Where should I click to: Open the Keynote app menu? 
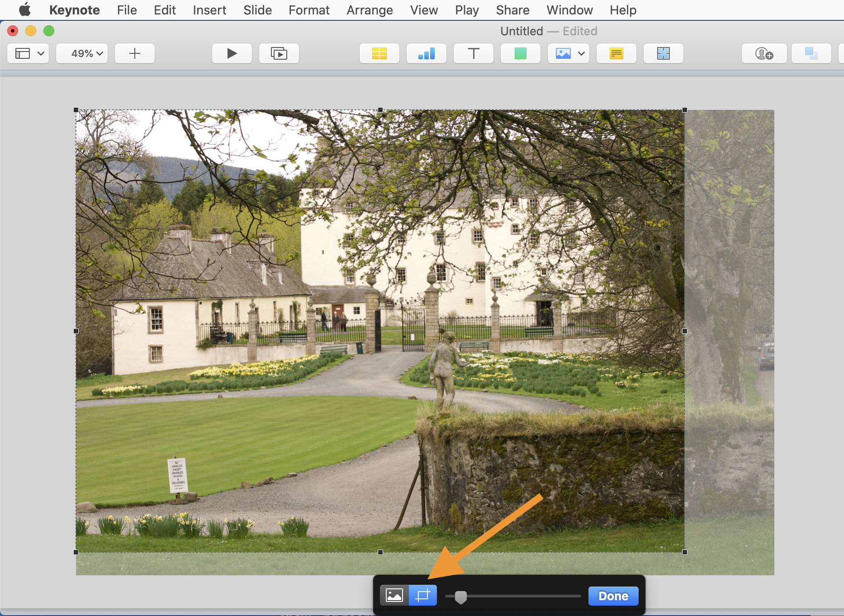point(74,10)
